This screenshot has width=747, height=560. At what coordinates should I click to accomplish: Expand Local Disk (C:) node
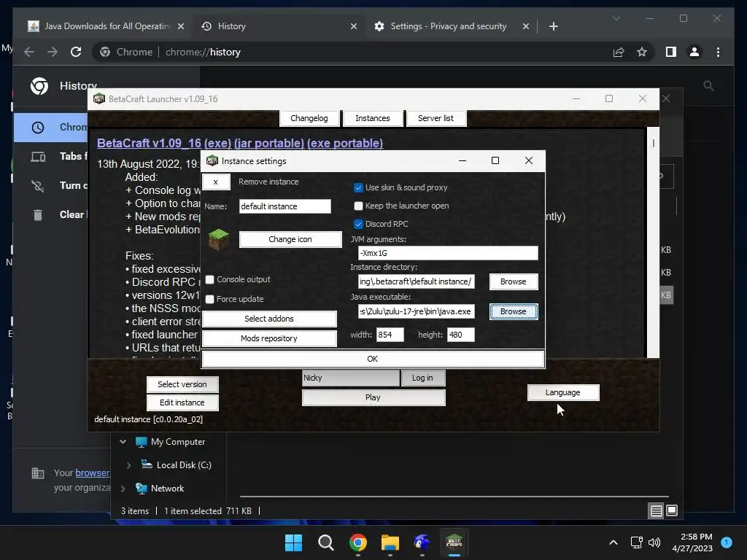(x=128, y=465)
